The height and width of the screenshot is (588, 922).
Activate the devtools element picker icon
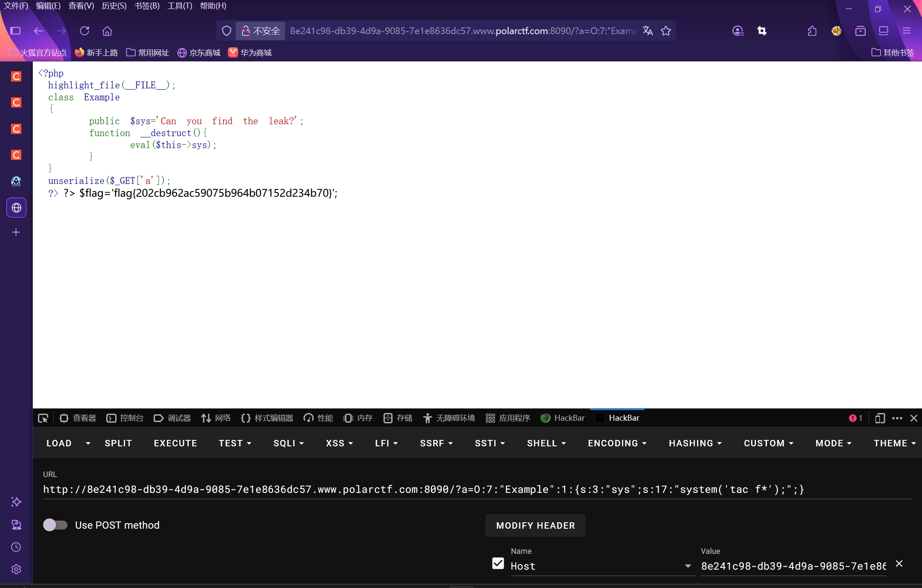click(x=43, y=418)
